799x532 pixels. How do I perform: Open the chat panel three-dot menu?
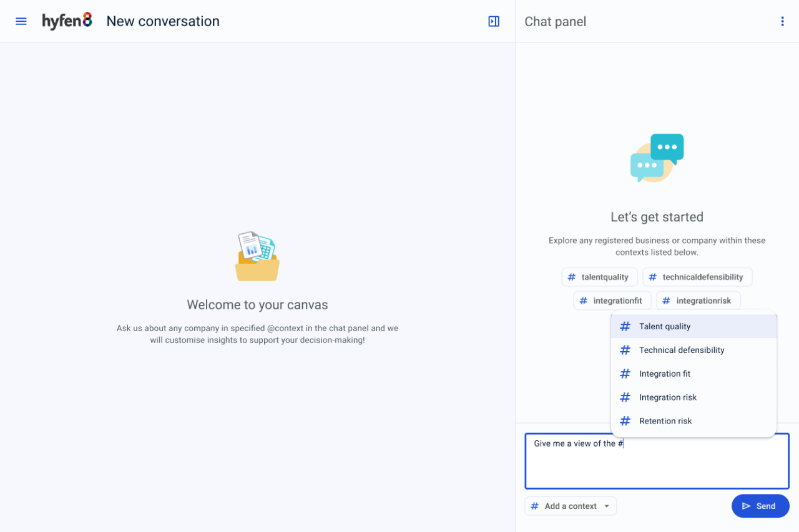(x=782, y=21)
